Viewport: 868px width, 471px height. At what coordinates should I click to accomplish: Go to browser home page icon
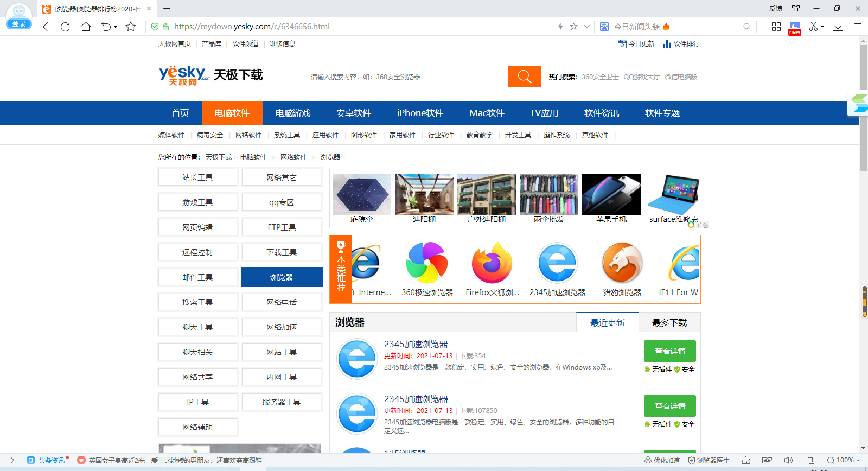click(x=86, y=27)
